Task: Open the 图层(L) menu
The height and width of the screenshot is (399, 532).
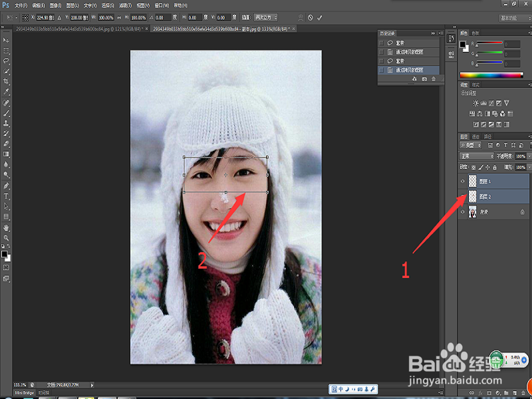Action: (x=72, y=6)
